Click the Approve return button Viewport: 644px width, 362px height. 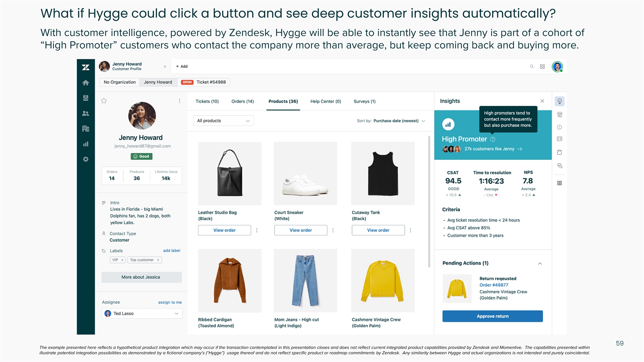pyautogui.click(x=492, y=316)
